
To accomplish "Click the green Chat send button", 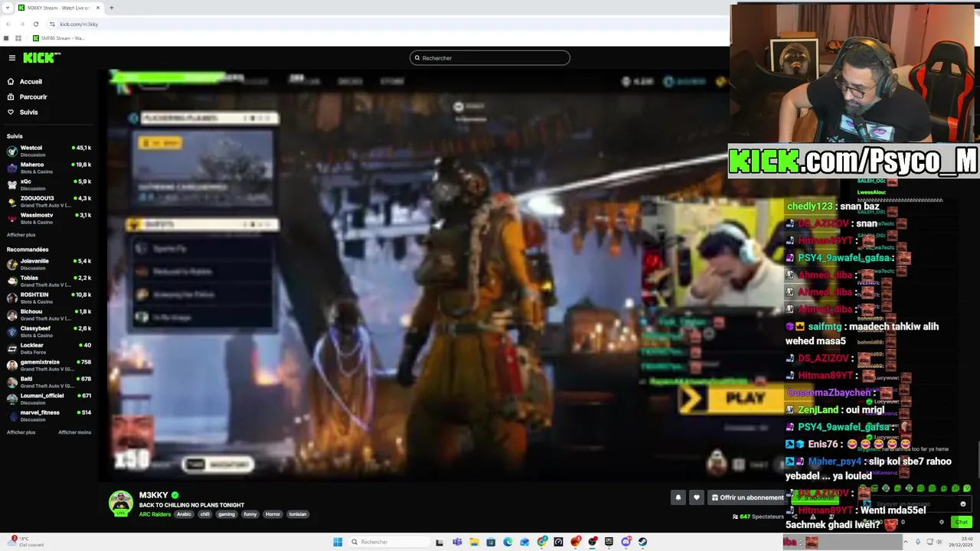I will pos(962,522).
